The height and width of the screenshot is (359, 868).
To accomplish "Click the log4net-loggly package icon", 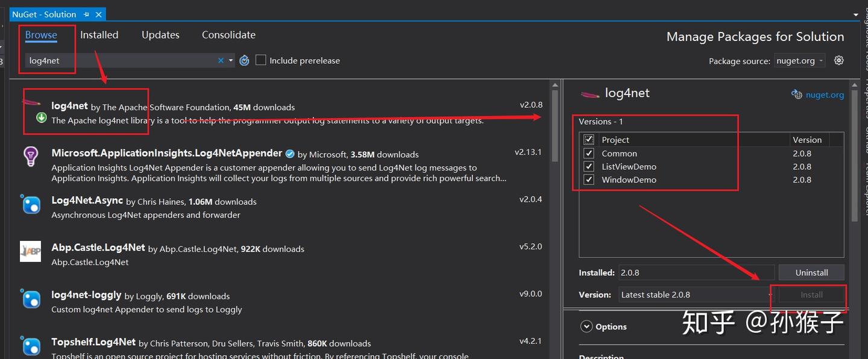I will (x=31, y=299).
